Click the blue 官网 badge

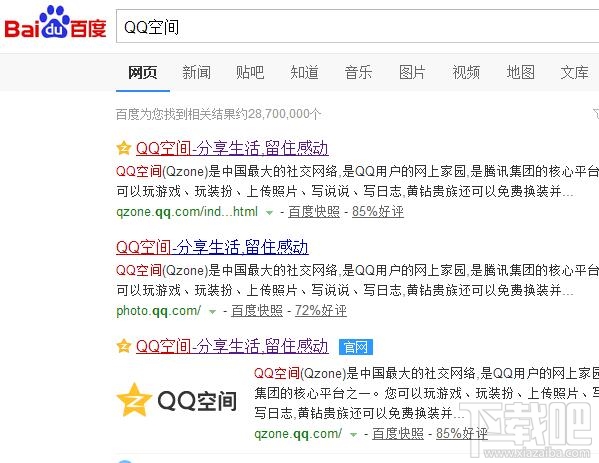356,347
